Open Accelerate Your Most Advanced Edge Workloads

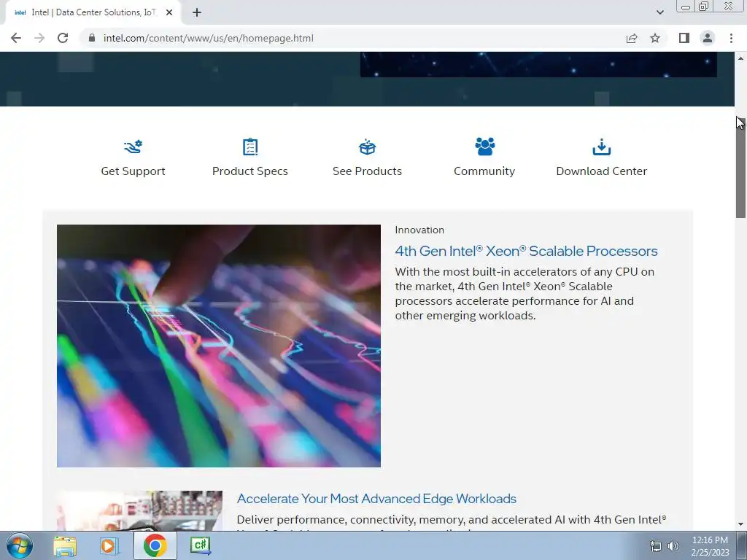point(376,499)
